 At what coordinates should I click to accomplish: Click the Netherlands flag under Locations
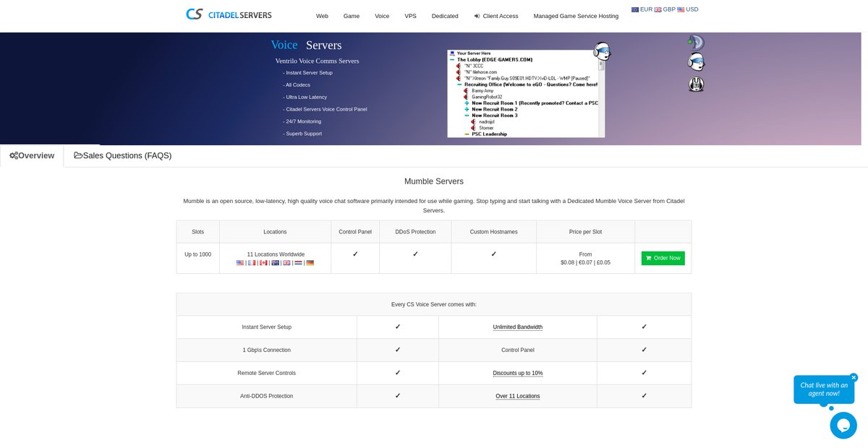299,263
